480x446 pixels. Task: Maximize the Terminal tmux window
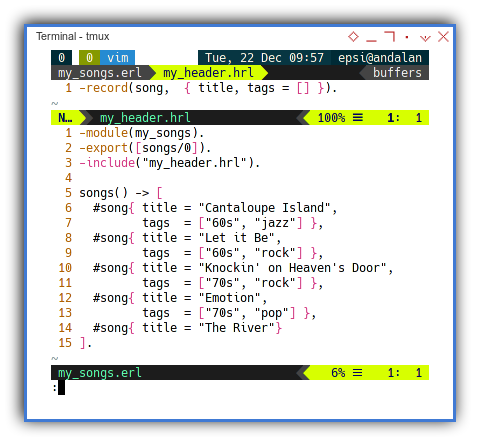(389, 36)
